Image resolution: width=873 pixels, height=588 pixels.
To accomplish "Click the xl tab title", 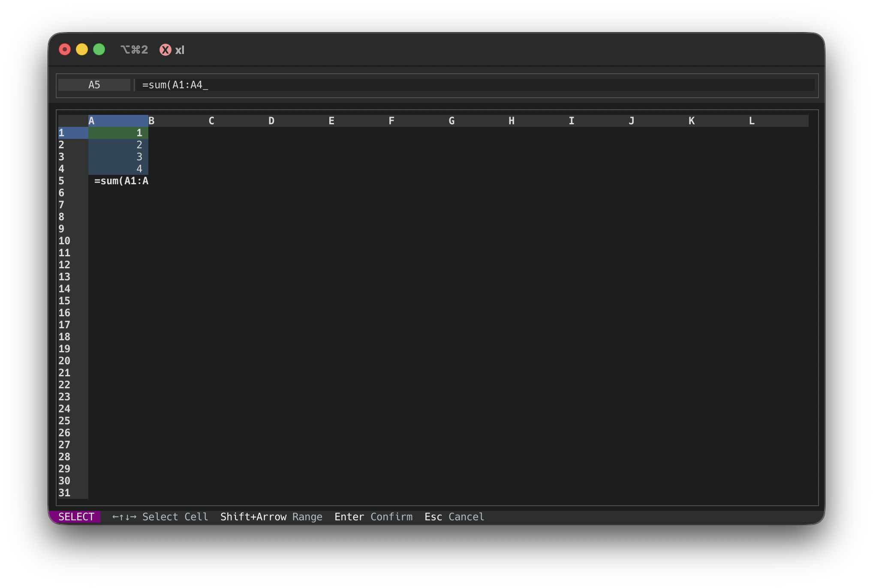I will tap(180, 50).
